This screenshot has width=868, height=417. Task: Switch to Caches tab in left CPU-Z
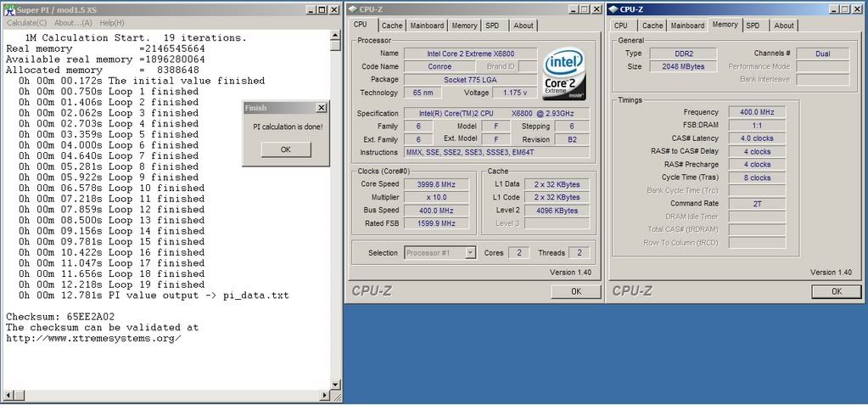pyautogui.click(x=392, y=25)
